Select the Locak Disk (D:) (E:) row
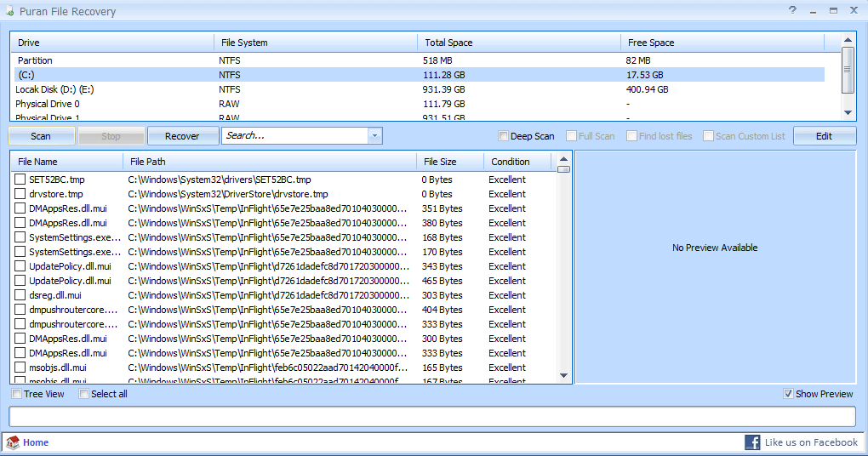Viewport: 868px width, 456px height. click(x=419, y=89)
